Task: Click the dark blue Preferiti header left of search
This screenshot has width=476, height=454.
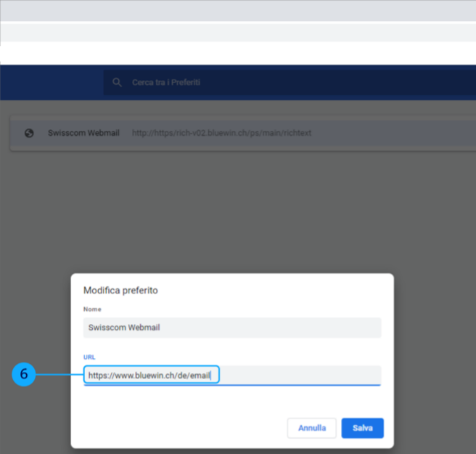Action: click(x=51, y=83)
